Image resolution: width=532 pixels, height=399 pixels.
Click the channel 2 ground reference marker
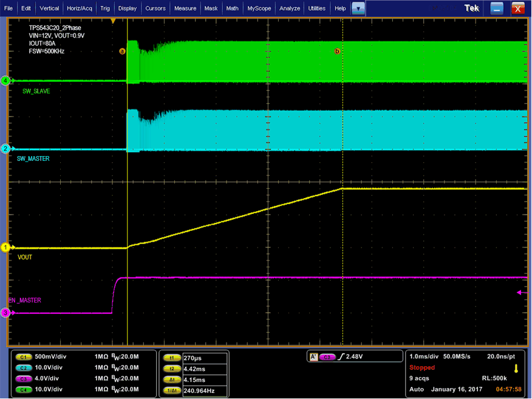tap(6, 149)
